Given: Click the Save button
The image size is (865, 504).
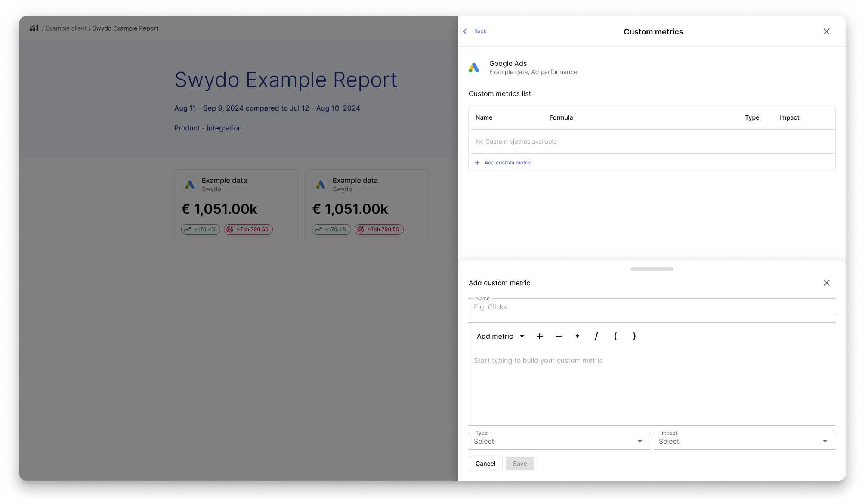Looking at the screenshot, I should coord(520,464).
